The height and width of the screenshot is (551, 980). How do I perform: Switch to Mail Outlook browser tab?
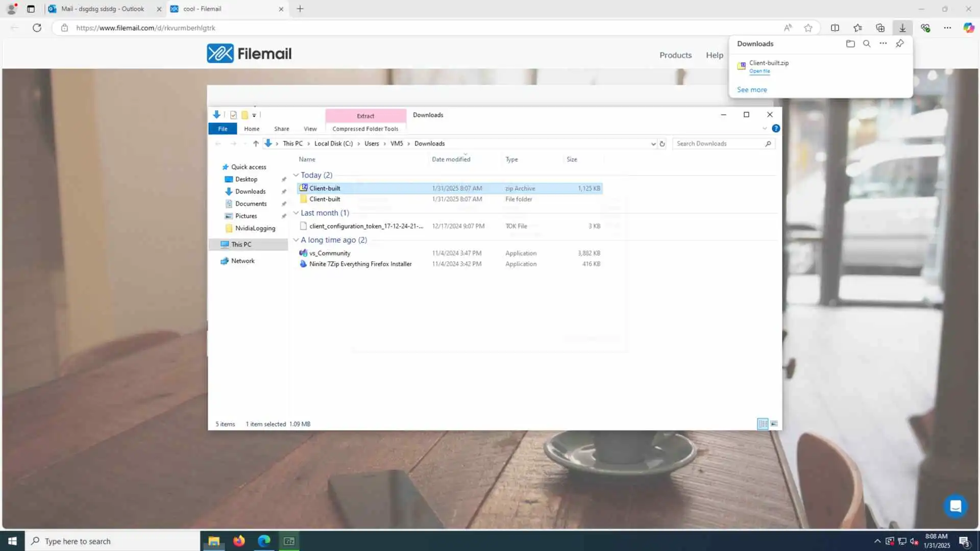pyautogui.click(x=103, y=9)
